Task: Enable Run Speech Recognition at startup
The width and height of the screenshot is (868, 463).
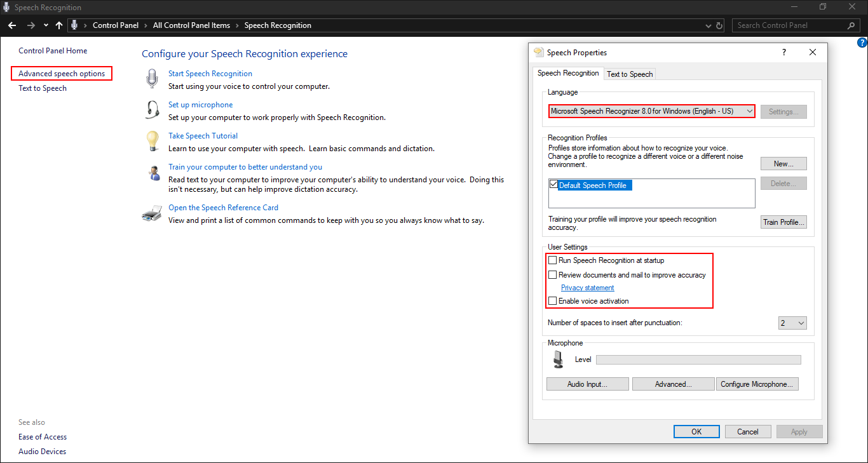Action: (553, 260)
